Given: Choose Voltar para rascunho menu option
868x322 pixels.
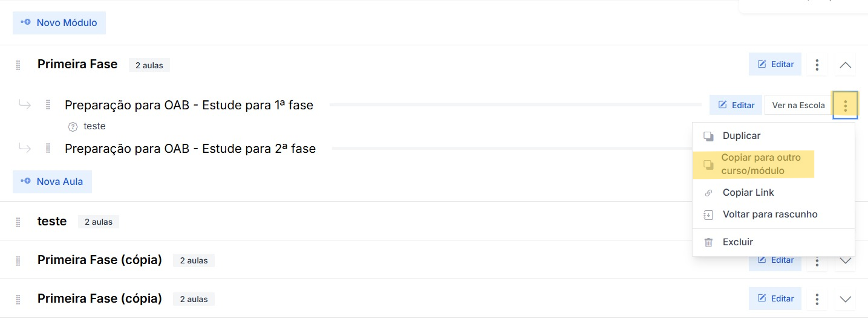Looking at the screenshot, I should (x=769, y=214).
